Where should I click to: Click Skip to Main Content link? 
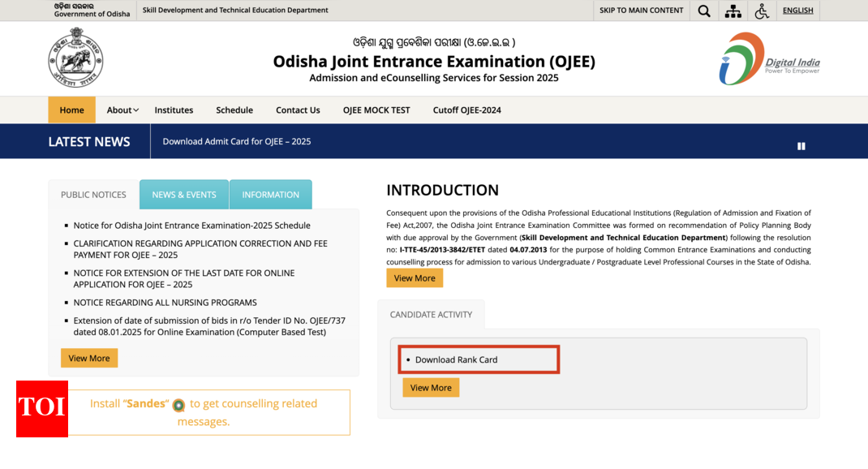641,11
